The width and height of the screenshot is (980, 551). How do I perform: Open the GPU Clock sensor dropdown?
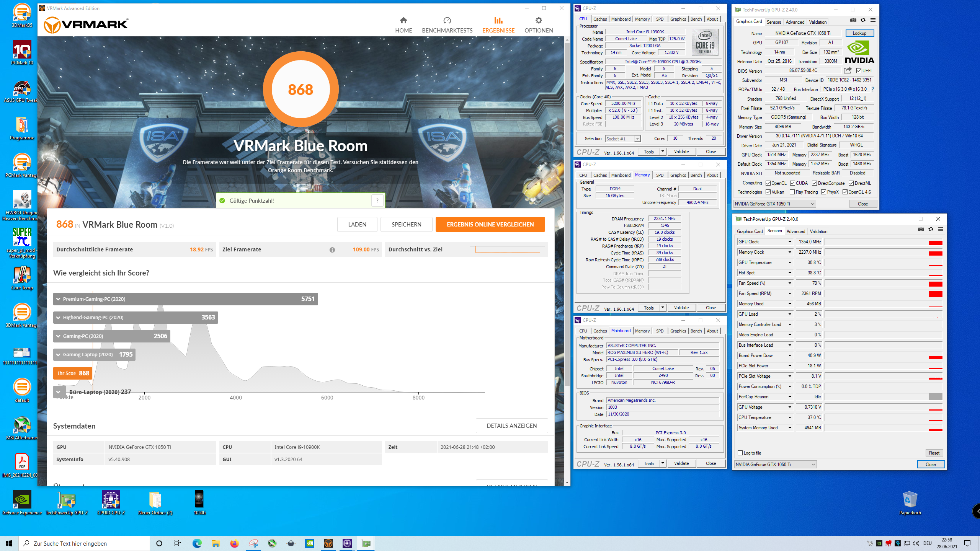click(789, 242)
